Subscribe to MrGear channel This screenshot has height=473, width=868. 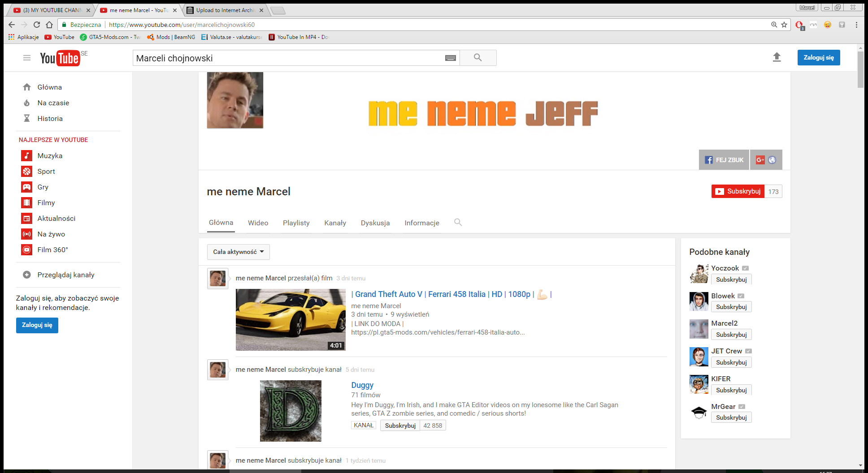click(x=731, y=417)
